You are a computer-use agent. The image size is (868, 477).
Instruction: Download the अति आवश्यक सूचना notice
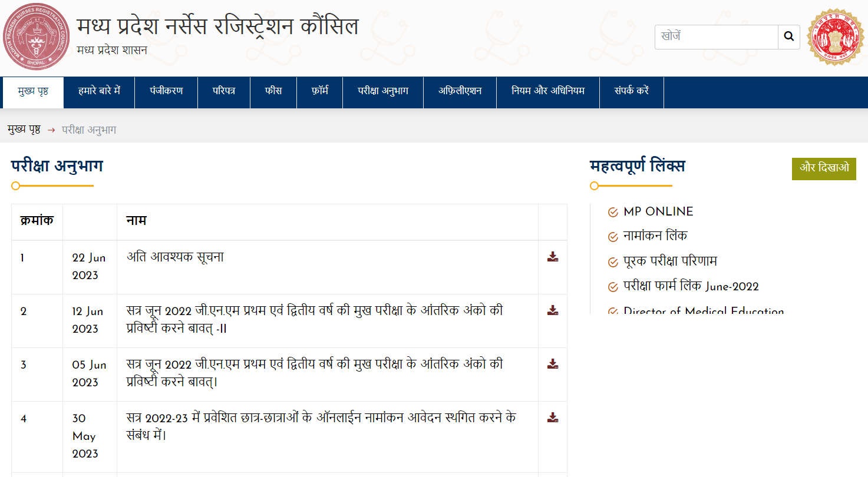coord(553,257)
